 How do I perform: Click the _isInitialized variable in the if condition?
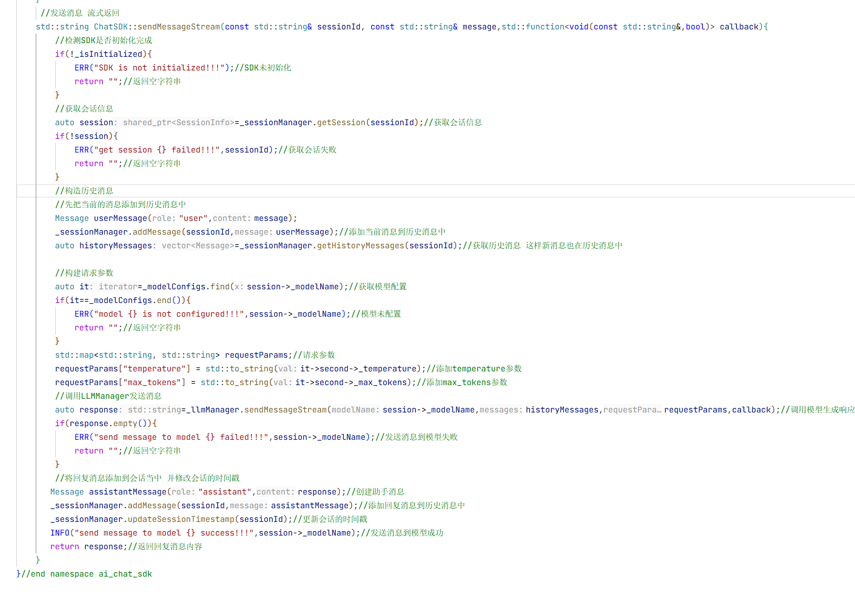(109, 54)
